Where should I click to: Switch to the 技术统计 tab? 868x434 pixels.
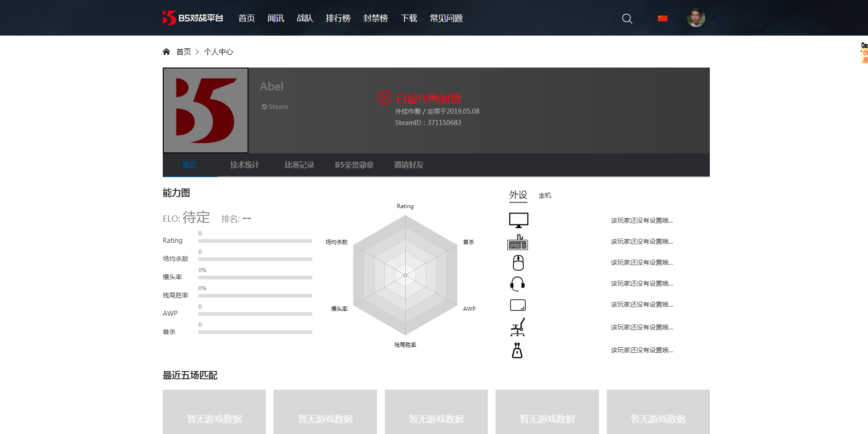(244, 165)
